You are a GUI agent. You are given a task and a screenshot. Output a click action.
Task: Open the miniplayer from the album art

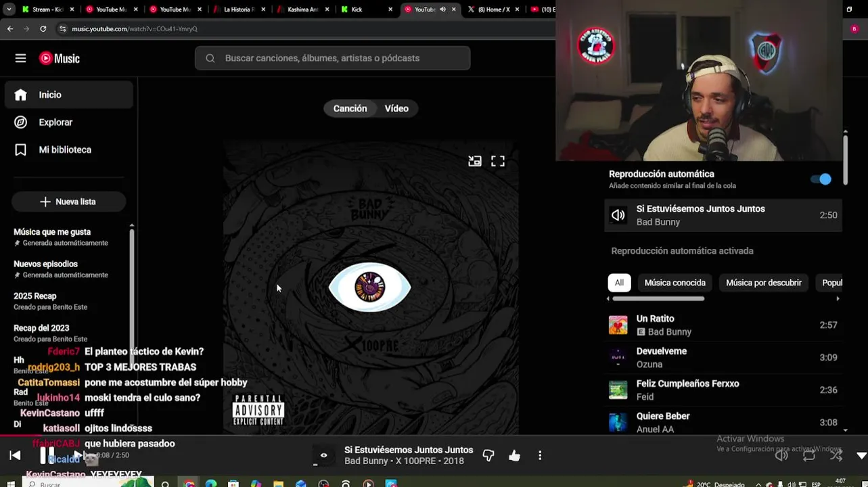[475, 161]
